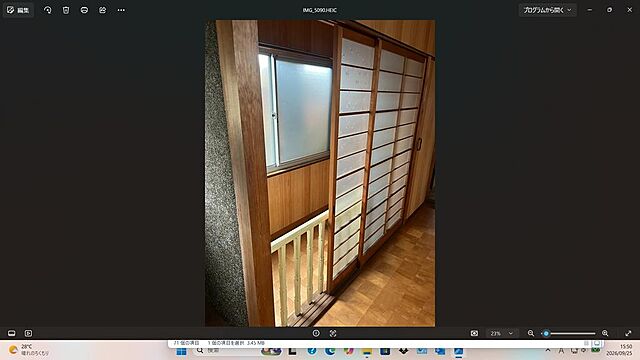Open the Photos app icon in taskbar
Screen dimensions: 640x360
[x=458, y=351]
